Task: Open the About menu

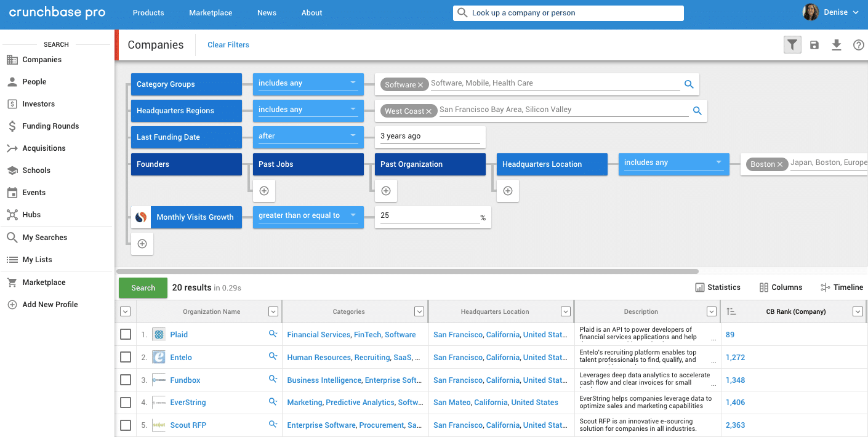Action: coord(311,13)
